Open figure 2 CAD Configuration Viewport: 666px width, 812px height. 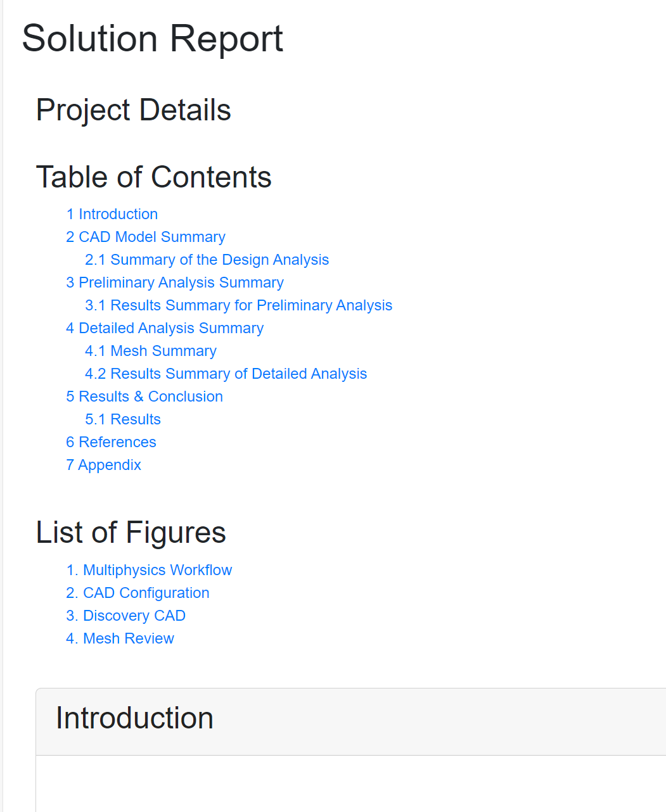pos(138,593)
